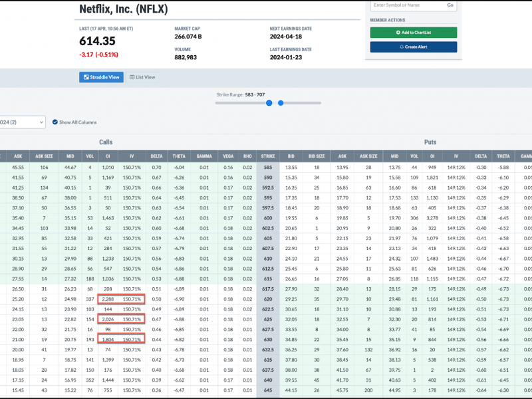The width and height of the screenshot is (532, 399).
Task: Select the 585 strike cell
Action: (x=268, y=168)
